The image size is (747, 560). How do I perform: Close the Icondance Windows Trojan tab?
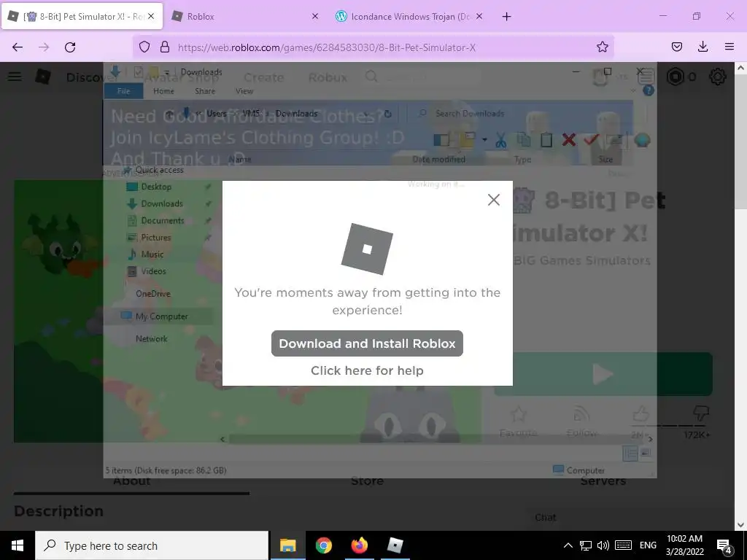(x=479, y=16)
